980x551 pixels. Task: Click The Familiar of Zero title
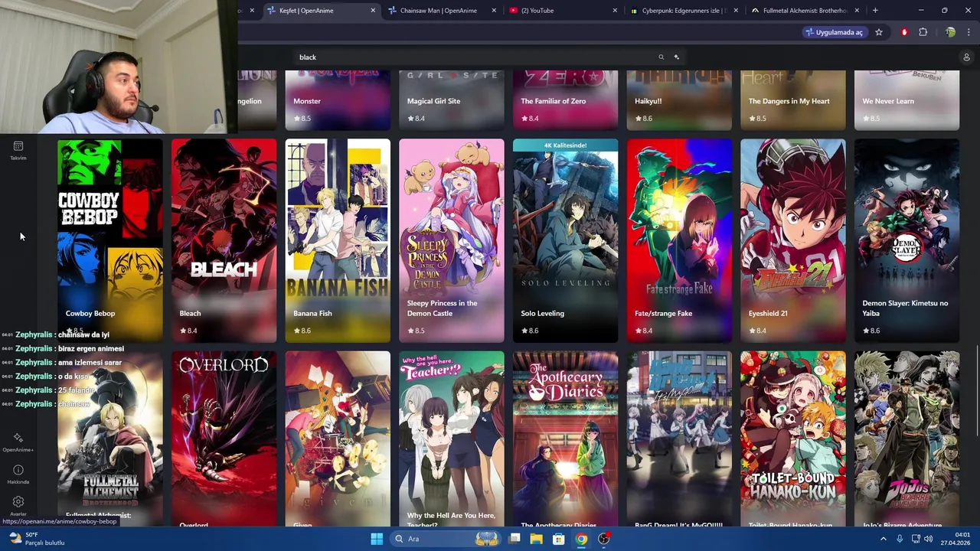(554, 101)
